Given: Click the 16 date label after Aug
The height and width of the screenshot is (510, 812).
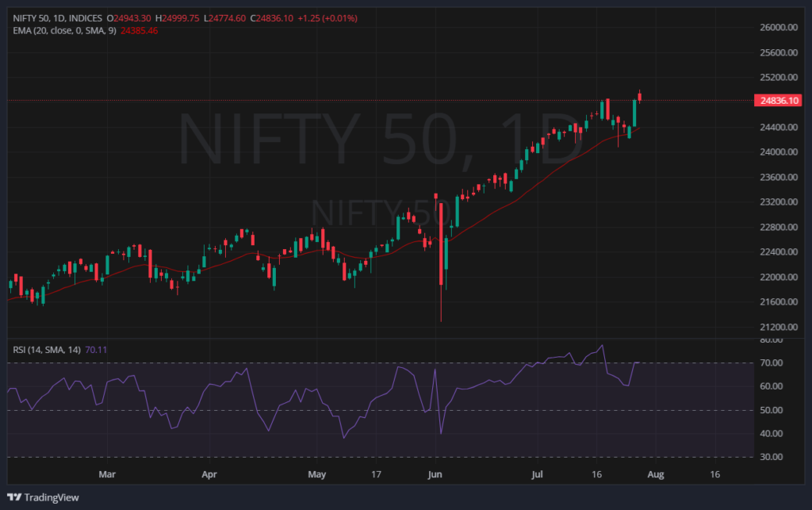Looking at the screenshot, I should click(x=714, y=474).
